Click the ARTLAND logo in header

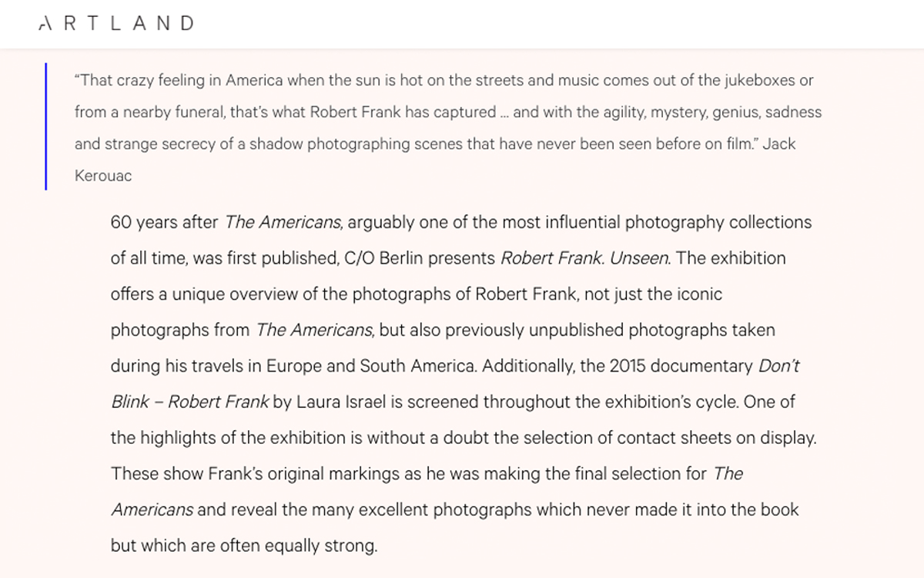coord(116,24)
